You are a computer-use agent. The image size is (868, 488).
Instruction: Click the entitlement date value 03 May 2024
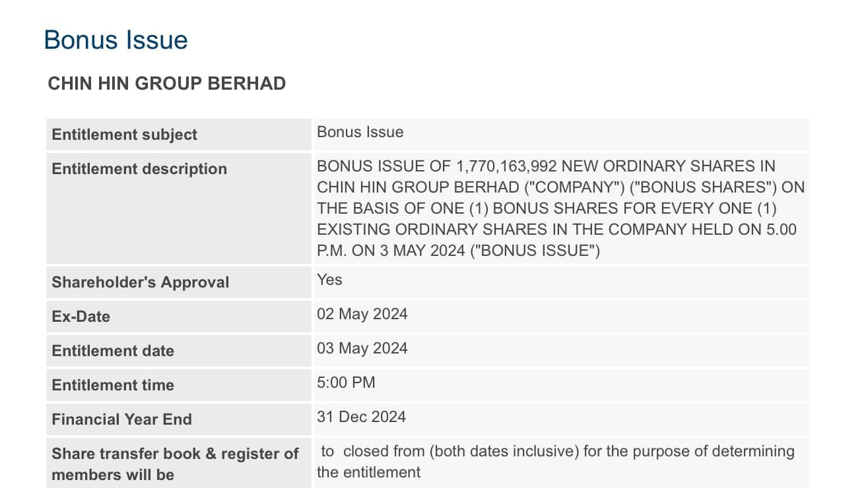[362, 348]
